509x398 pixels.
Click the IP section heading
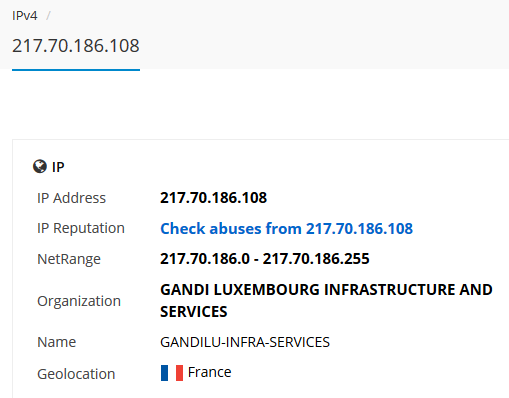click(58, 167)
